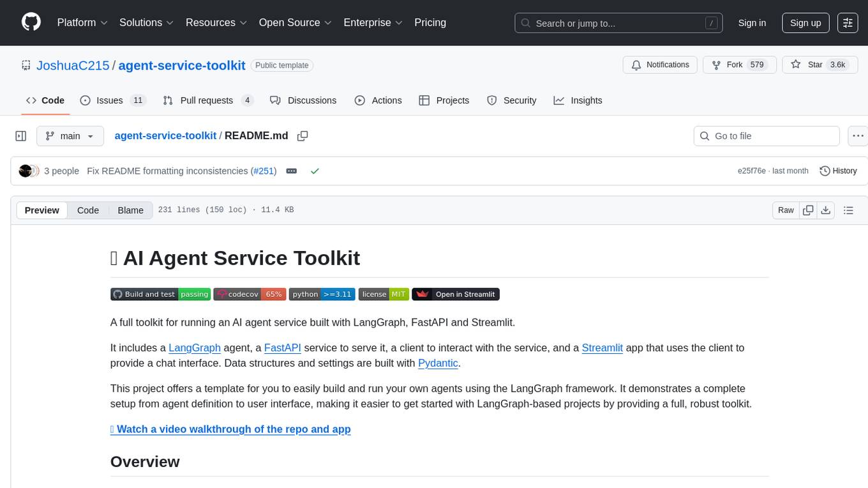Viewport: 868px width, 488px height.
Task: Switch to the Pull requests tab
Action: [208, 100]
